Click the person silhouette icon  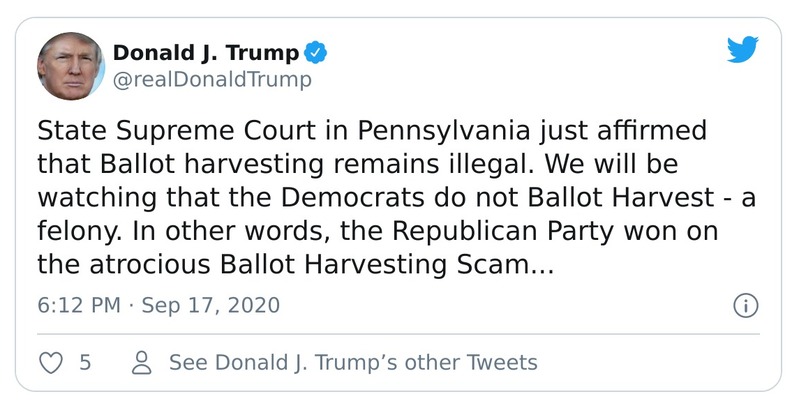(x=143, y=362)
